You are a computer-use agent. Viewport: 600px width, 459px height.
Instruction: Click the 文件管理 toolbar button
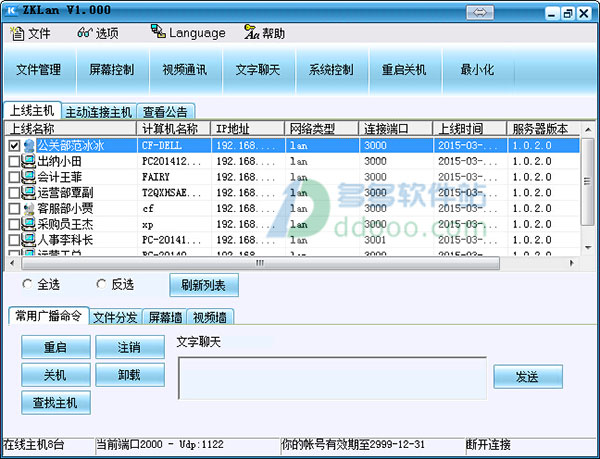point(39,70)
